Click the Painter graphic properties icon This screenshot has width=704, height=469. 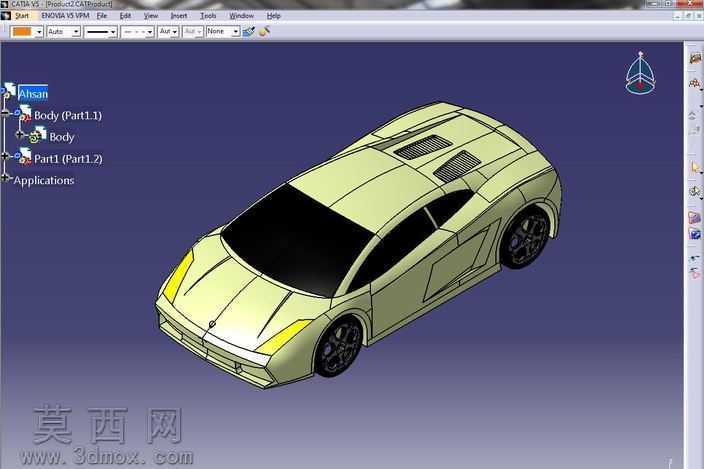coord(249,32)
